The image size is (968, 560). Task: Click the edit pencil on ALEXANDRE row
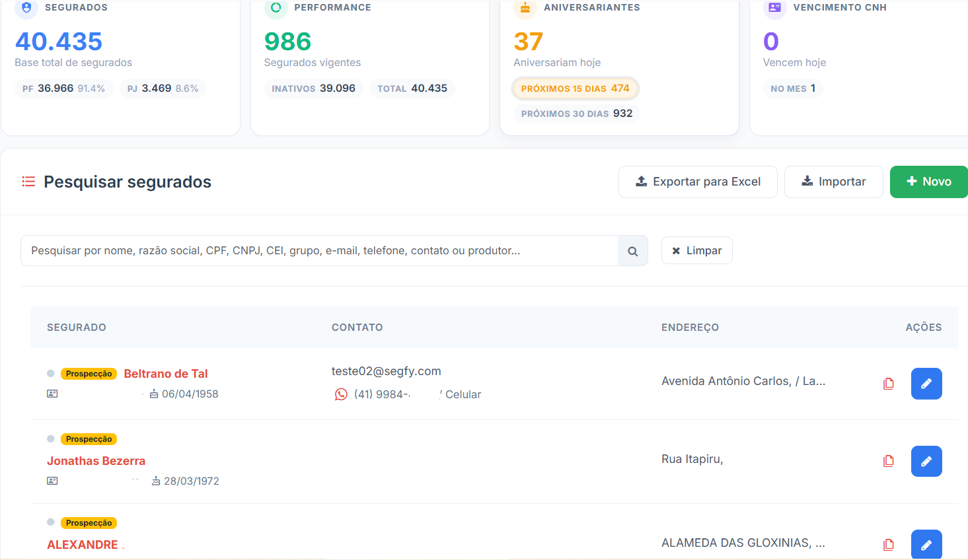[926, 545]
